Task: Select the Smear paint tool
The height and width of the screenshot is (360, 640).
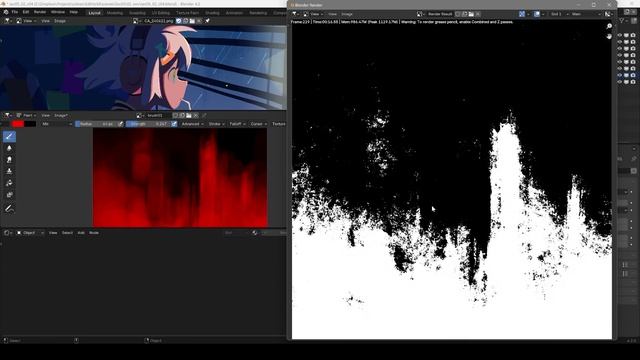Action: tap(9, 160)
